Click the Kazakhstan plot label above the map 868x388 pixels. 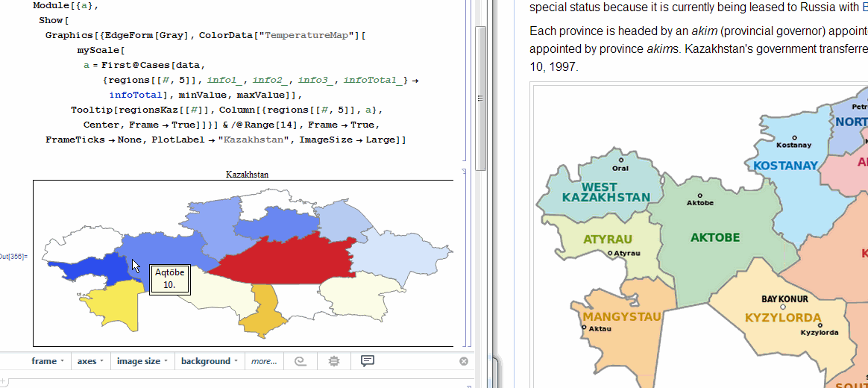click(247, 175)
